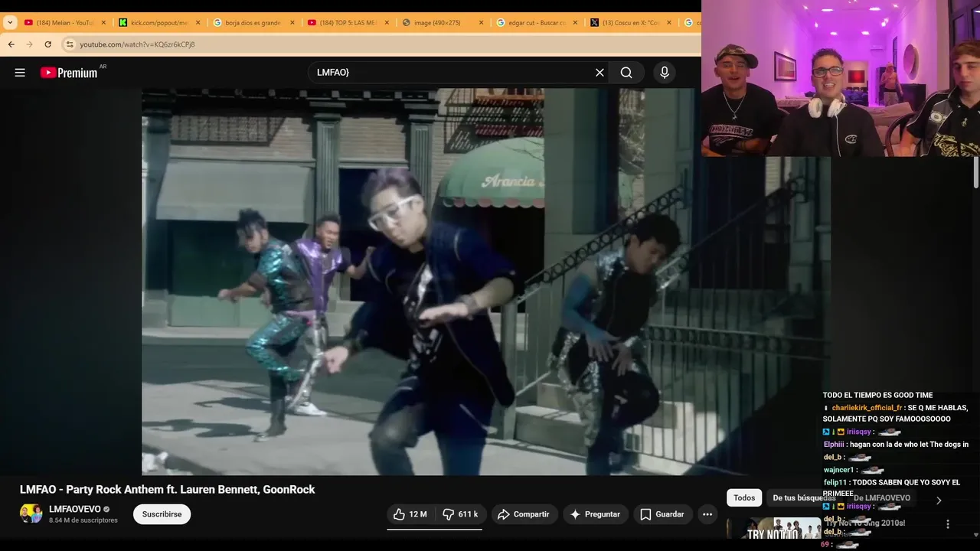Screen dimensions: 980x551
Task: Click wajncer1 username in chat
Action: pos(838,470)
